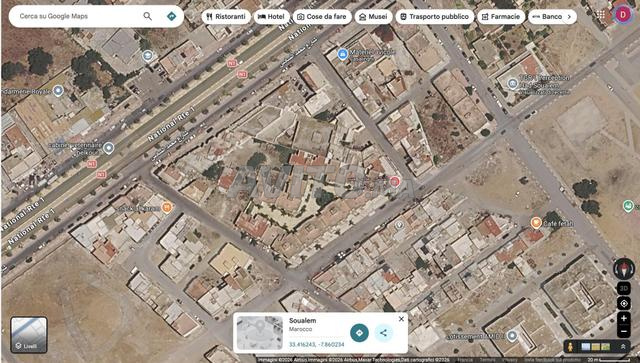Viewport: 640px width, 363px height.
Task: Open the TGR Perception marker
Action: (513, 84)
